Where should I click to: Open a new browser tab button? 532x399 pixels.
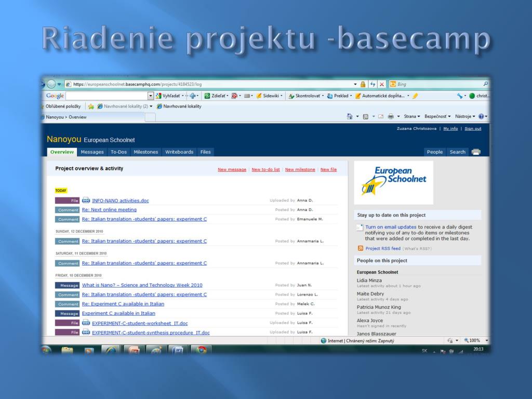(150, 117)
